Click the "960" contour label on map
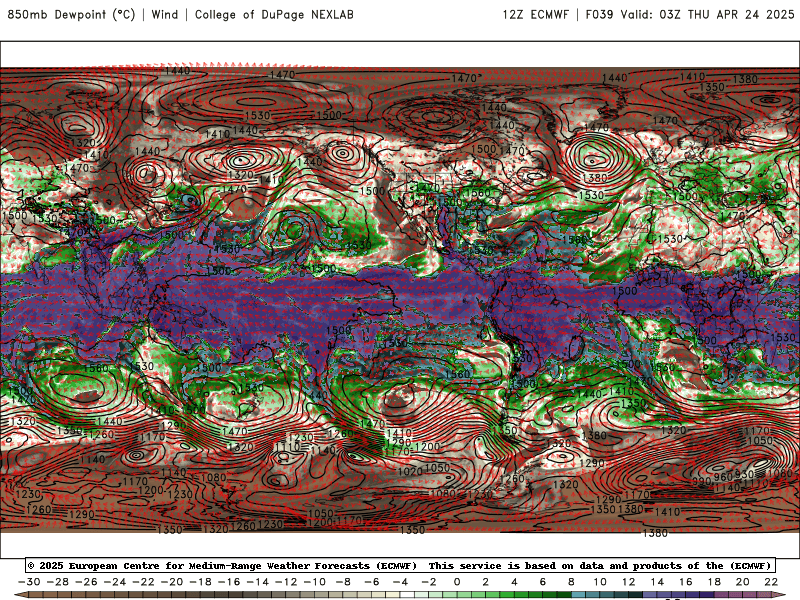The image size is (800, 600). tap(723, 477)
